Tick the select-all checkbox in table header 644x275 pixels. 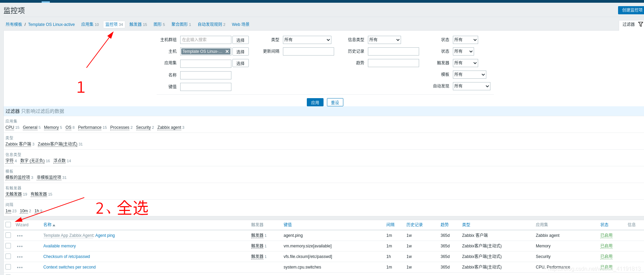click(8, 225)
